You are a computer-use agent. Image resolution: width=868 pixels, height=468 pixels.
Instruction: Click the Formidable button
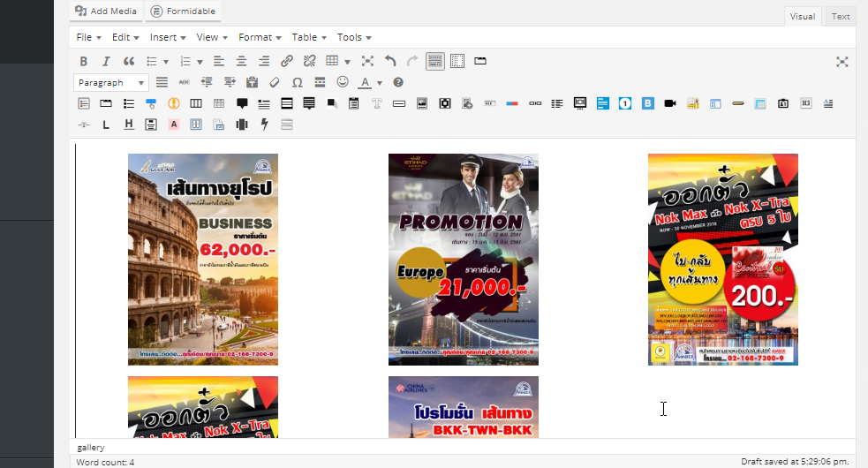(x=184, y=11)
